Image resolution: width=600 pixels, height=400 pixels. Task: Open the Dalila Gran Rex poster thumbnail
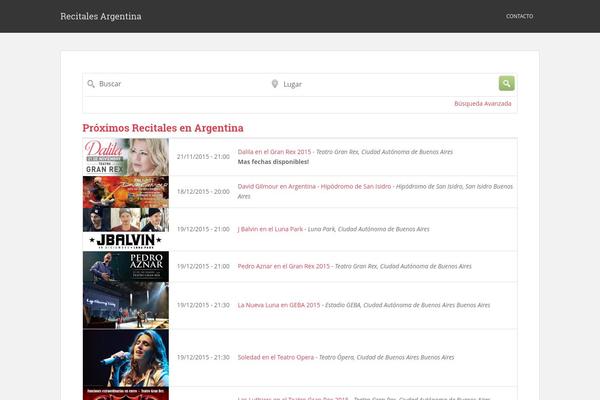click(126, 157)
